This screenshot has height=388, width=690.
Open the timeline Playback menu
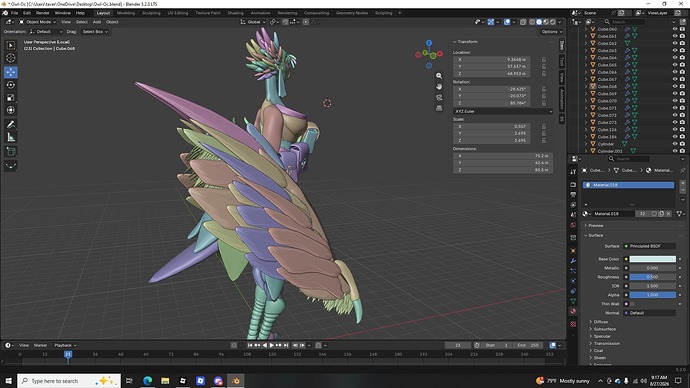tap(65, 345)
